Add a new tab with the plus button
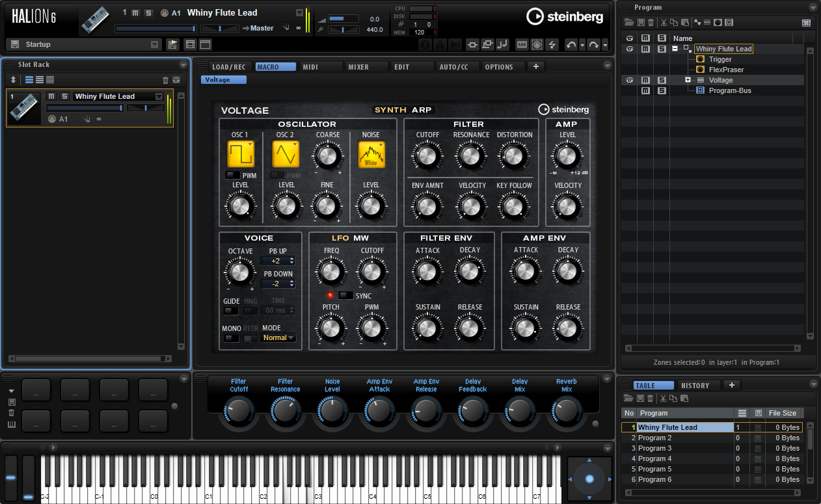821x504 pixels. [536, 66]
